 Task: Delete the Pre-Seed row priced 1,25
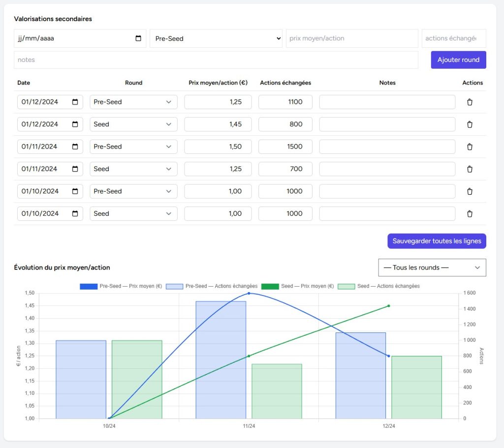[x=469, y=102]
